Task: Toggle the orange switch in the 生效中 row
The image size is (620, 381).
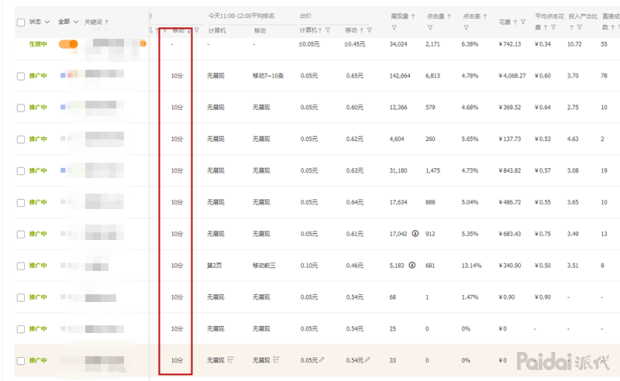Action: tap(68, 44)
